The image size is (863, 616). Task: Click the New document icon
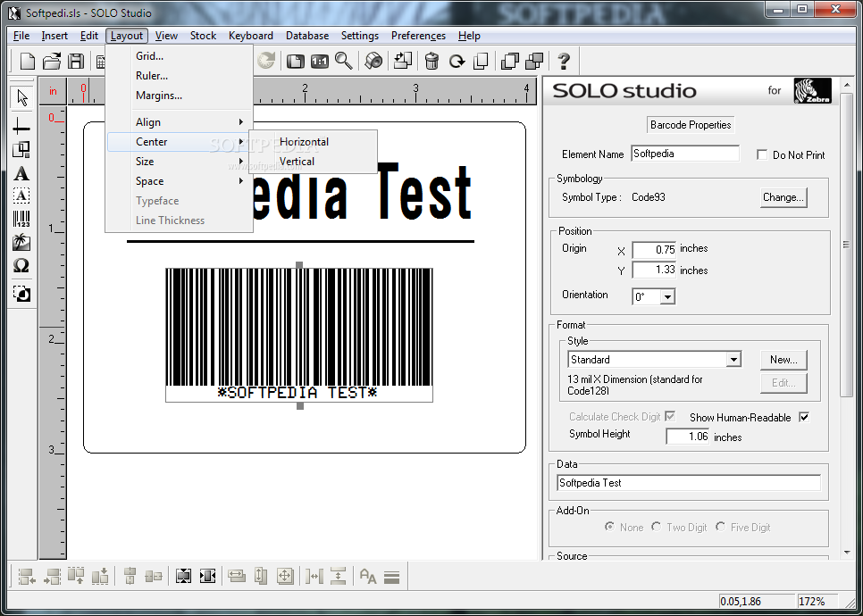[28, 61]
